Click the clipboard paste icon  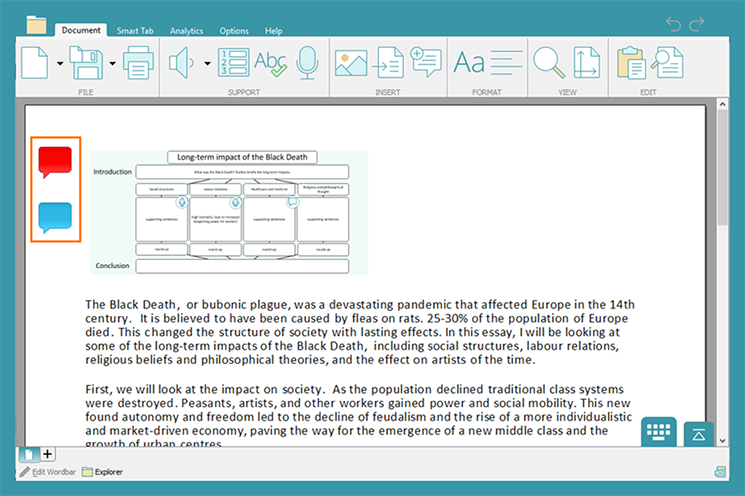[631, 62]
